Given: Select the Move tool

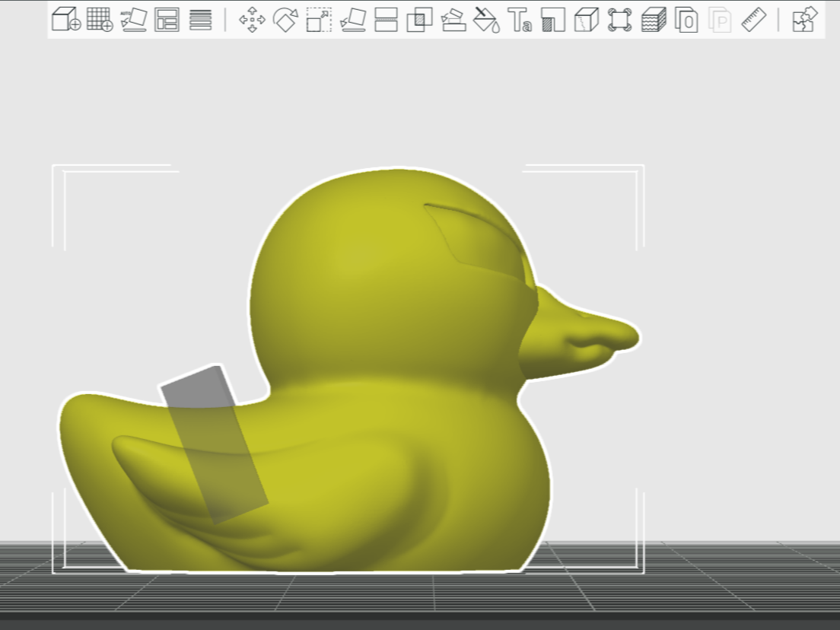Looking at the screenshot, I should coord(252,20).
